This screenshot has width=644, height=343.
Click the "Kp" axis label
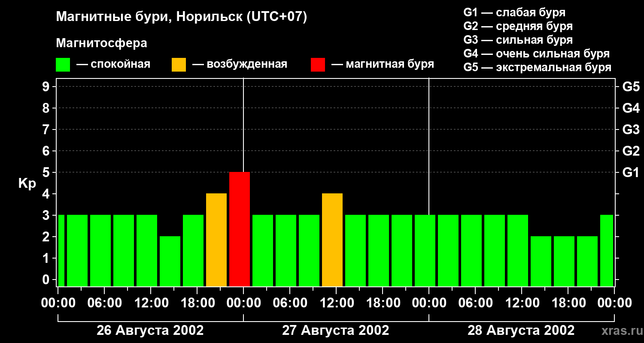click(x=27, y=184)
